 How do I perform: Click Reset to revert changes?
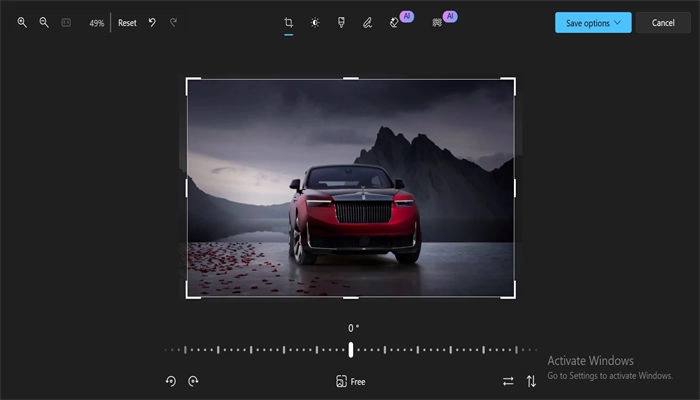click(x=127, y=22)
